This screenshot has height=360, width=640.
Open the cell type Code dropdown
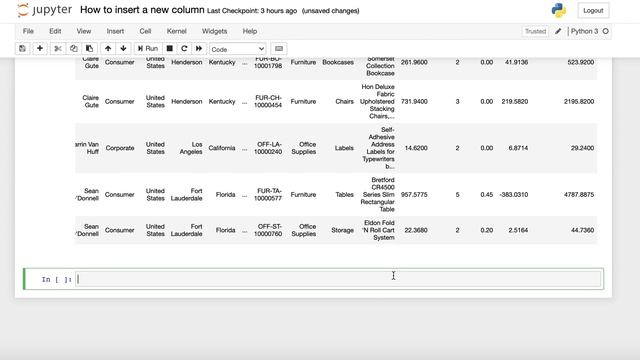pyautogui.click(x=238, y=49)
